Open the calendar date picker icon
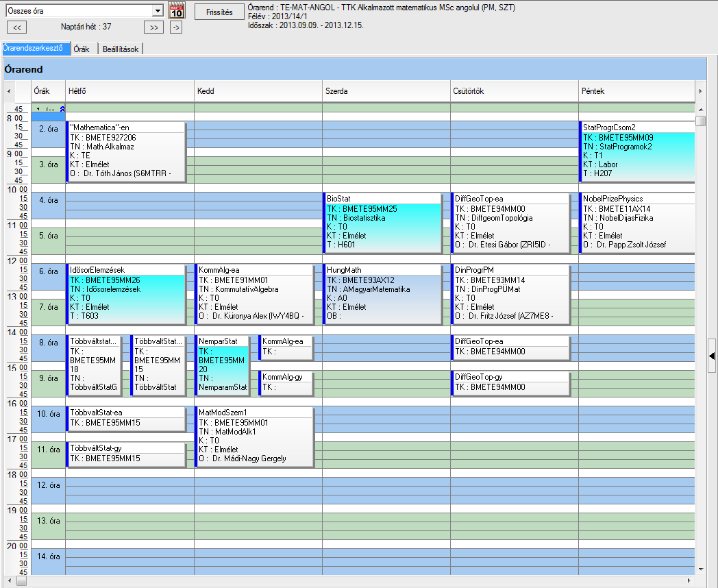This screenshot has width=718, height=588. tap(177, 10)
